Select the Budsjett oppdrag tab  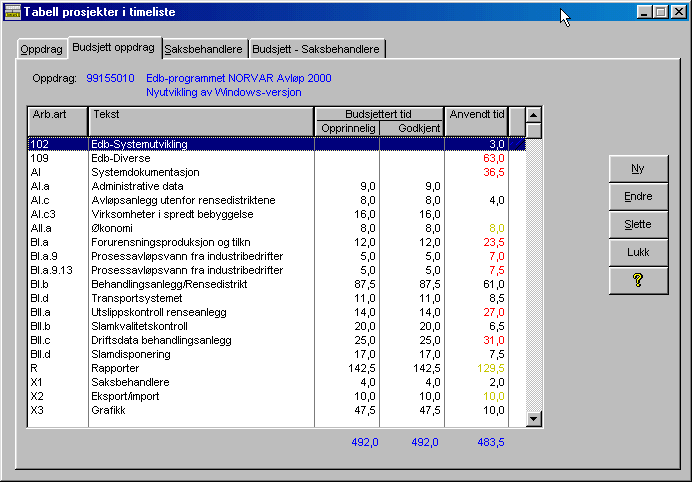(x=113, y=48)
